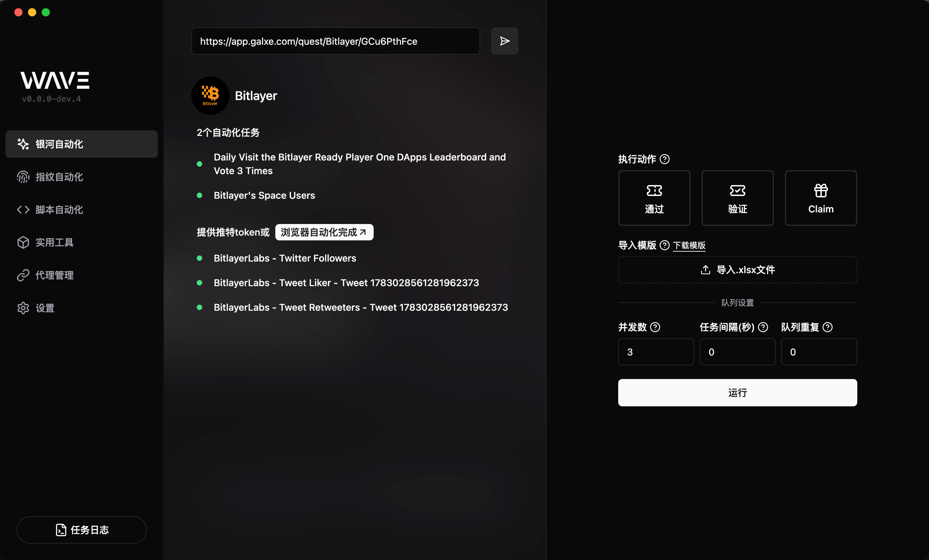Click help icon next to 执行动作
The image size is (929, 560).
point(665,159)
